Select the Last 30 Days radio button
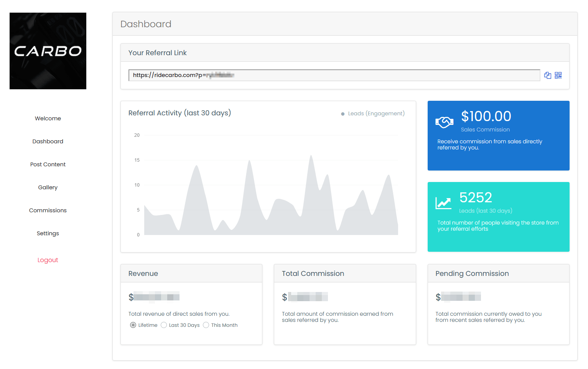This screenshot has width=588, height=369. point(164,325)
